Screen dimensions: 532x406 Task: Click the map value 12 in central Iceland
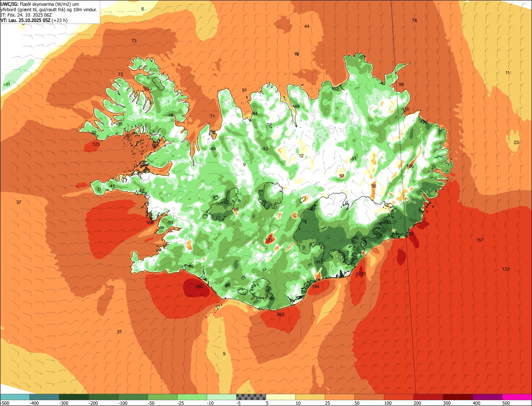pyautogui.click(x=301, y=156)
